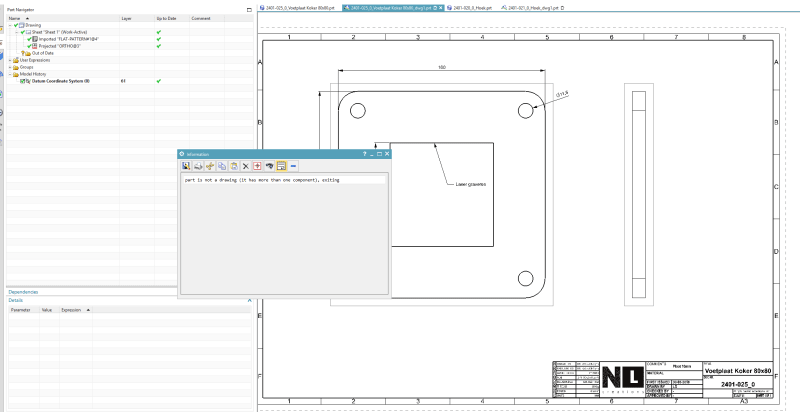800x412 pixels.
Task: Click the Comment column header
Action: (x=207, y=18)
